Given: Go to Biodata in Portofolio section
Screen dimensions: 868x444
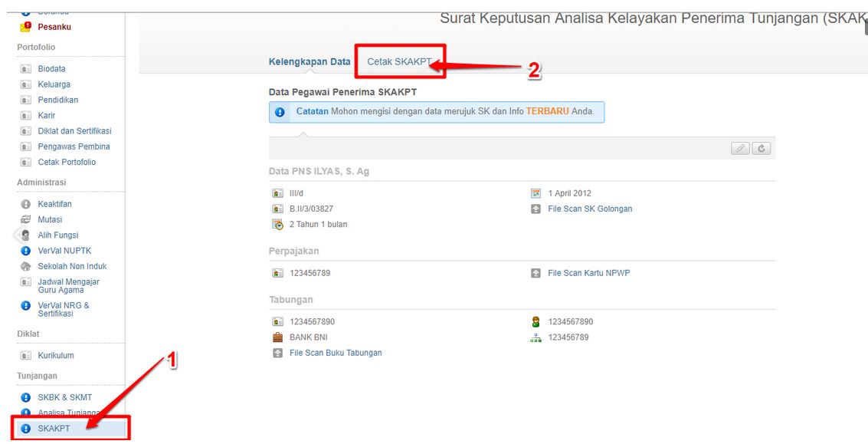Looking at the screenshot, I should pyautogui.click(x=51, y=69).
